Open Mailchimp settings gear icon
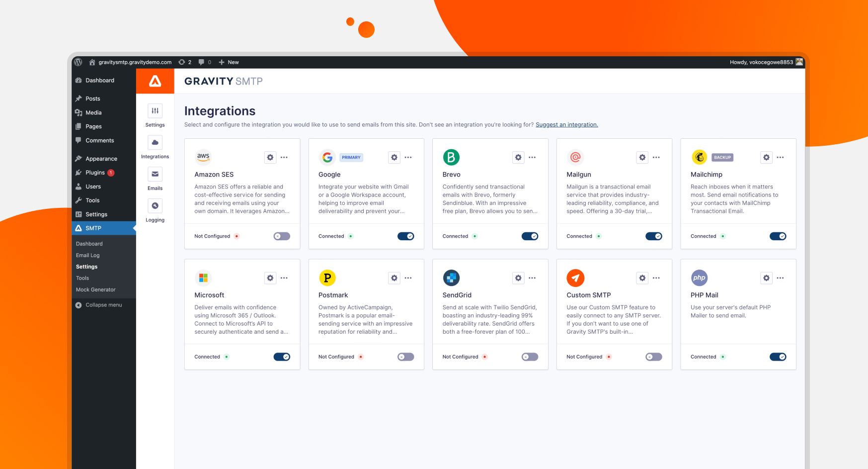 (x=766, y=157)
